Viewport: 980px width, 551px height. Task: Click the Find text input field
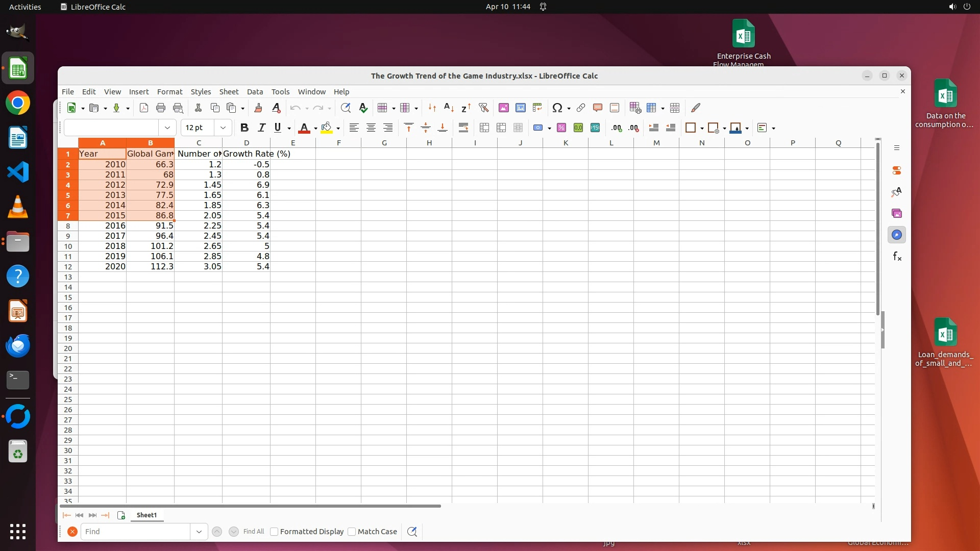(135, 532)
